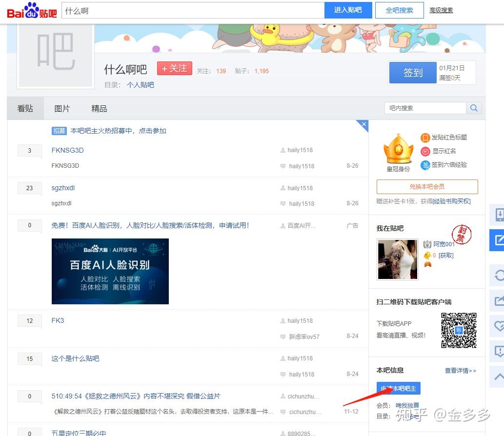
Task: Click last replier 胖虑苯ov57
Action: tap(304, 337)
